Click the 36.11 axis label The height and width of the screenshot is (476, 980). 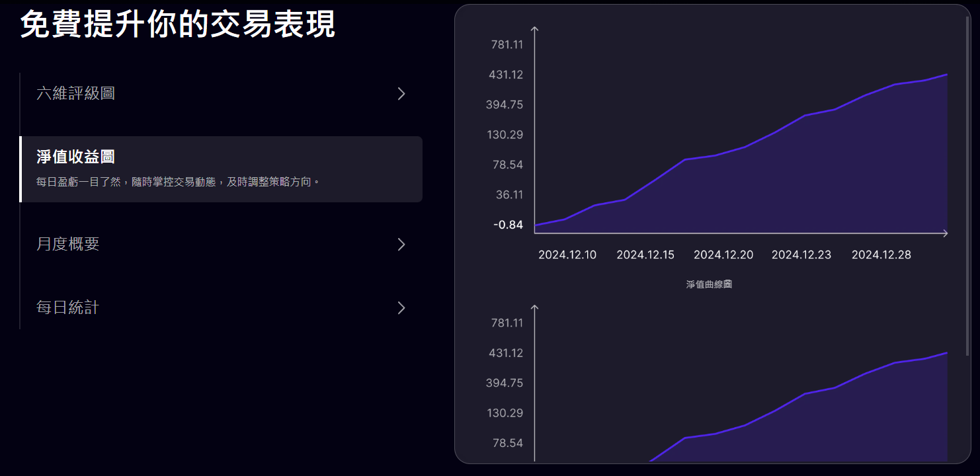(509, 194)
